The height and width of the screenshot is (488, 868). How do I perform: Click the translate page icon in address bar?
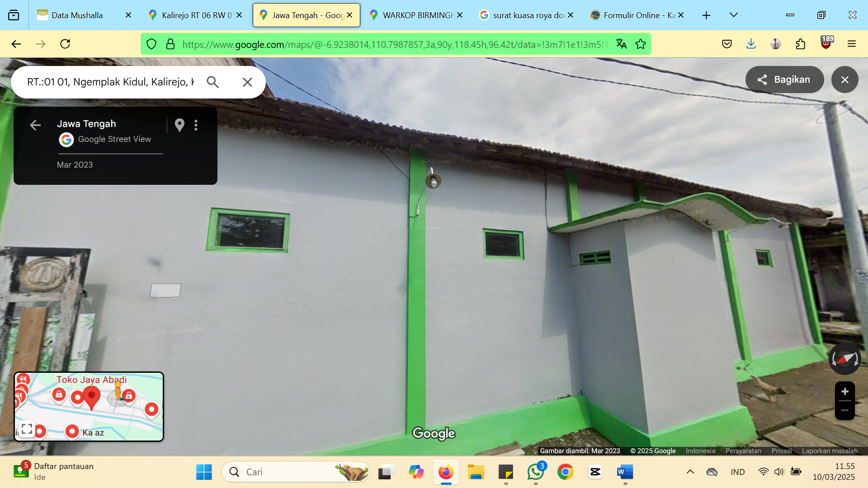(x=621, y=44)
